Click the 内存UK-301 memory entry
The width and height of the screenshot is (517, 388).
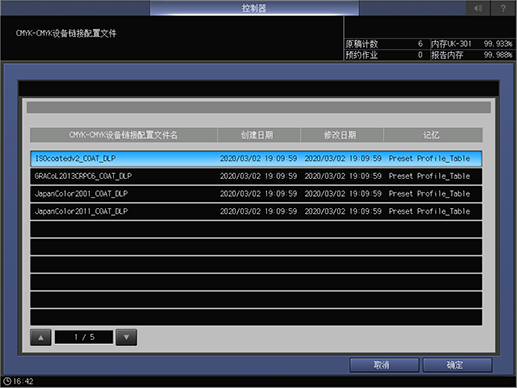tap(472, 44)
